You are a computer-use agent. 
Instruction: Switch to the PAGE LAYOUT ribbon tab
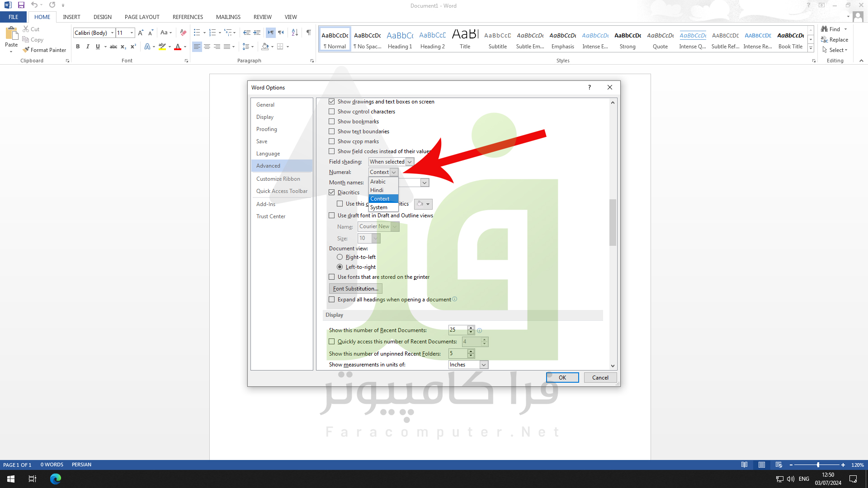(x=142, y=17)
